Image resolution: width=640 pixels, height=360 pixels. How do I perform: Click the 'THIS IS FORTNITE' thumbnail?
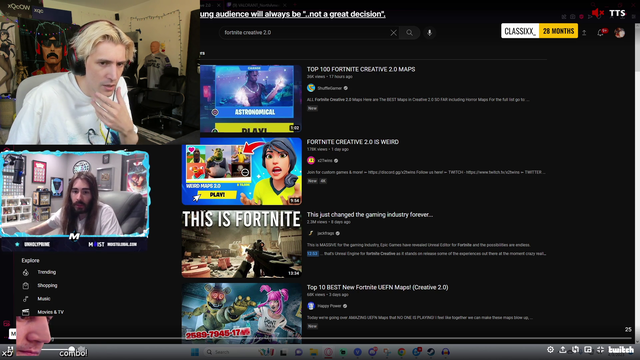(x=242, y=244)
